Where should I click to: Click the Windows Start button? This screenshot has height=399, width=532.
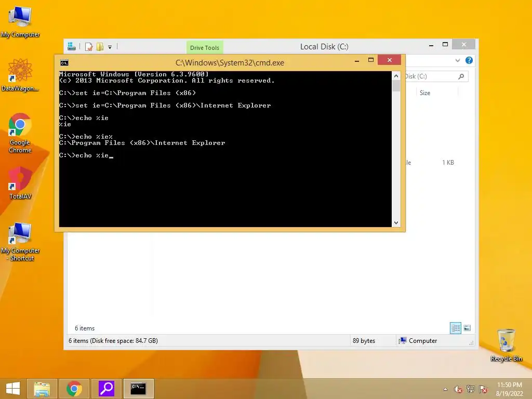coord(13,389)
